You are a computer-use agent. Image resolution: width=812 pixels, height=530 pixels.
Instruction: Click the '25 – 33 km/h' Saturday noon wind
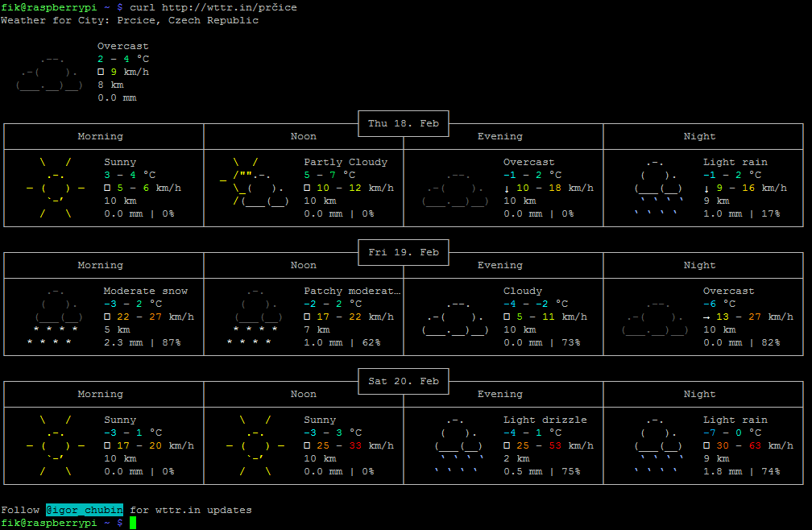click(x=354, y=445)
